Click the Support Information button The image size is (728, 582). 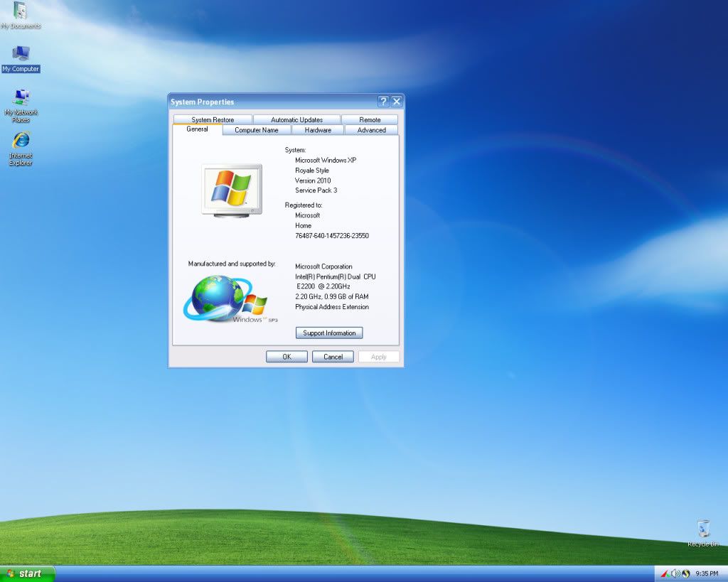click(329, 333)
